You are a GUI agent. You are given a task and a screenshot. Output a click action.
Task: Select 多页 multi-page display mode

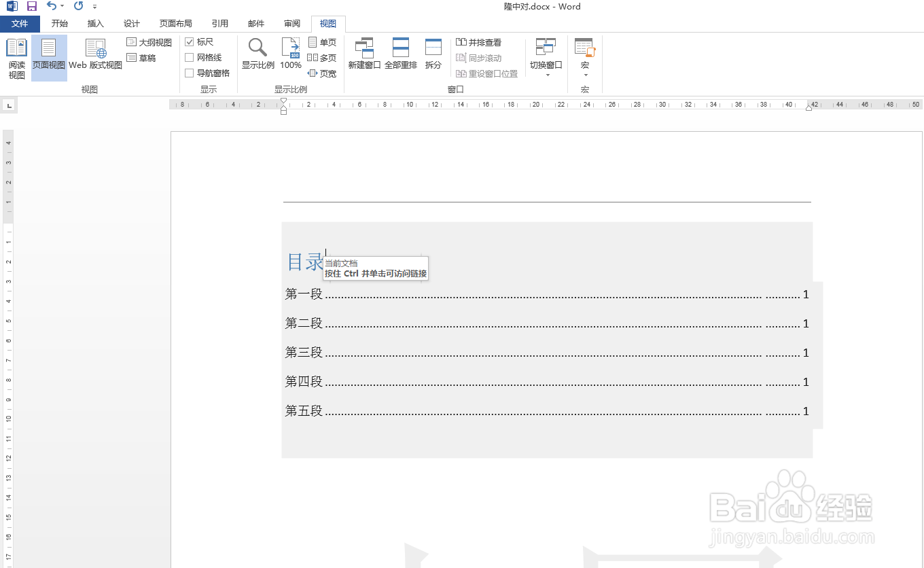pos(322,57)
